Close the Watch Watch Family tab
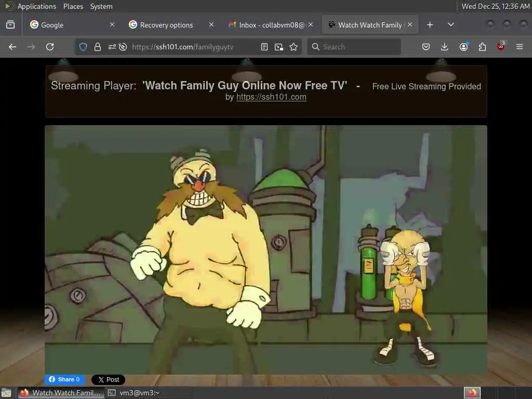 click(x=410, y=25)
